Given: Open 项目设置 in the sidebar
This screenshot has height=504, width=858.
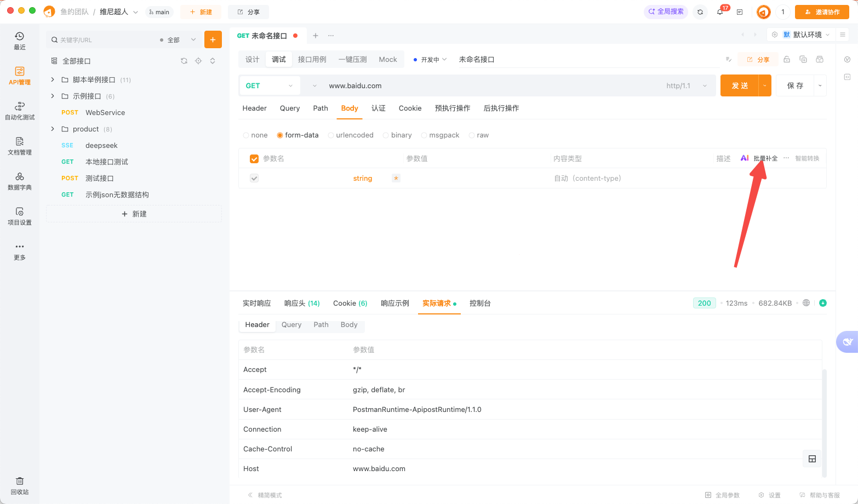Looking at the screenshot, I should coord(20,216).
